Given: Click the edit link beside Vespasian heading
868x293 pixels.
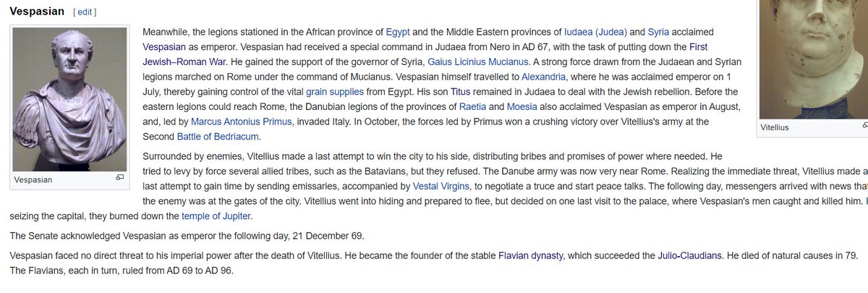Looking at the screenshot, I should (x=84, y=12).
